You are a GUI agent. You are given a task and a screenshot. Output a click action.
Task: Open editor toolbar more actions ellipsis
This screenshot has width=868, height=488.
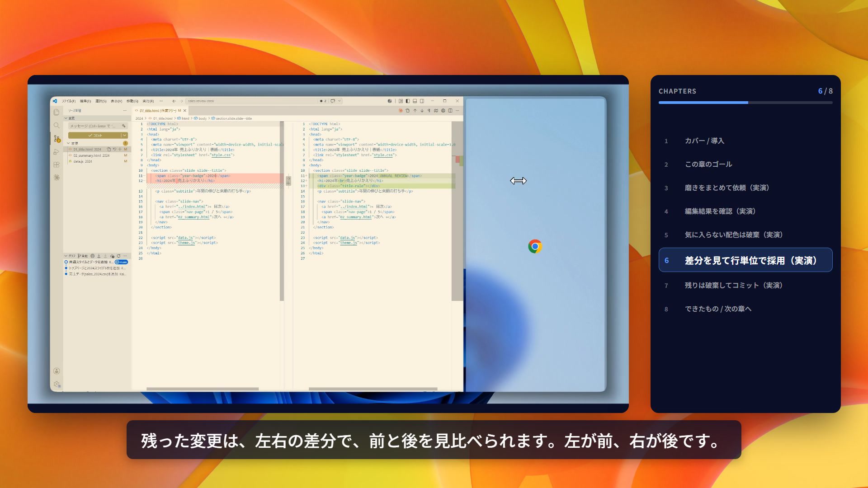click(457, 110)
